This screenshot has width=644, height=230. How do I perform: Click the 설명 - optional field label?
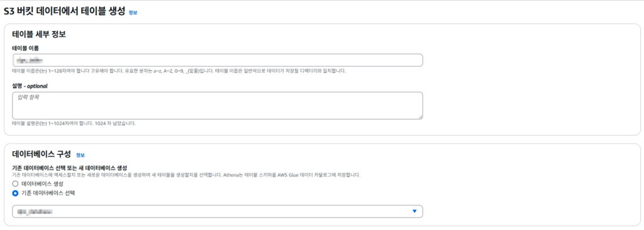(x=30, y=86)
